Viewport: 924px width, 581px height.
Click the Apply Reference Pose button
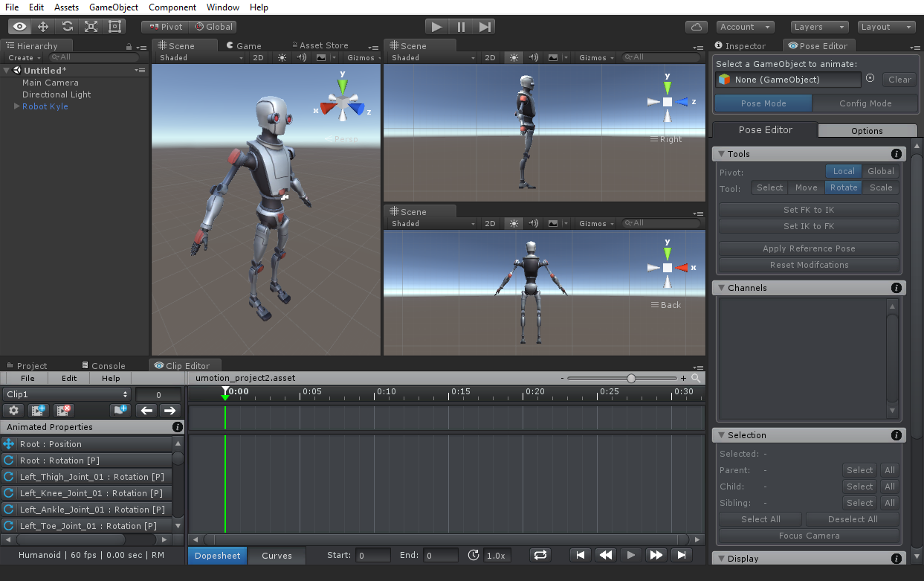(x=809, y=248)
